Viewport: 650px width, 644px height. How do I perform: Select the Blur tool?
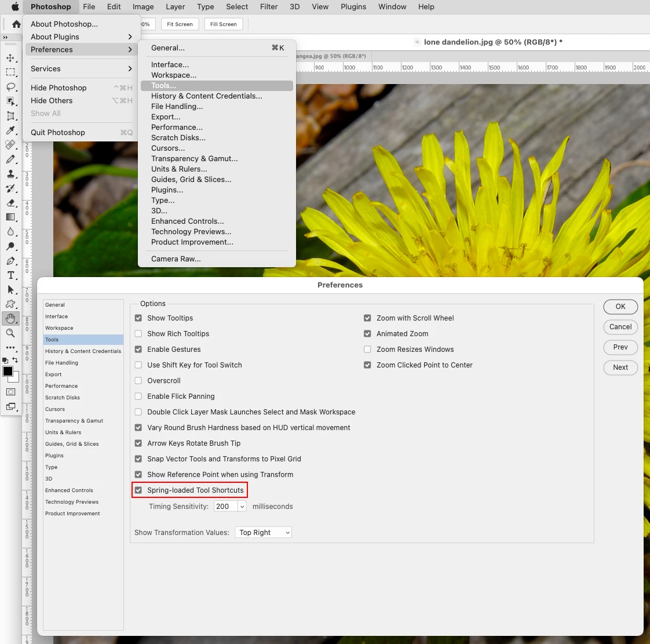pos(10,232)
